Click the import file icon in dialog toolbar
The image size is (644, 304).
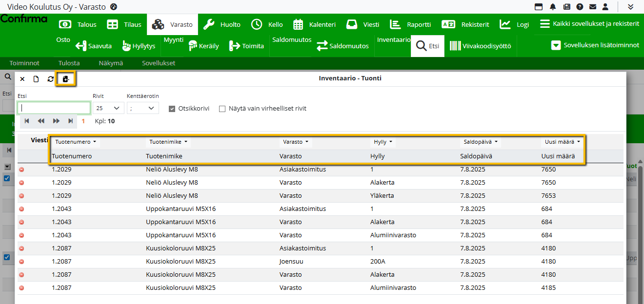66,78
